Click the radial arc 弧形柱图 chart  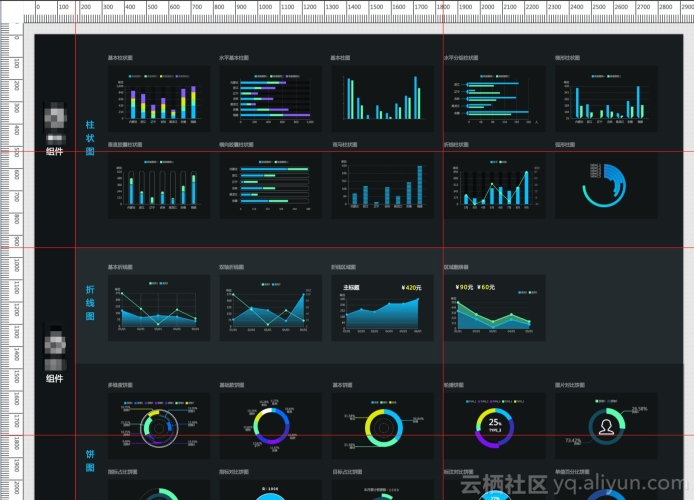(606, 185)
